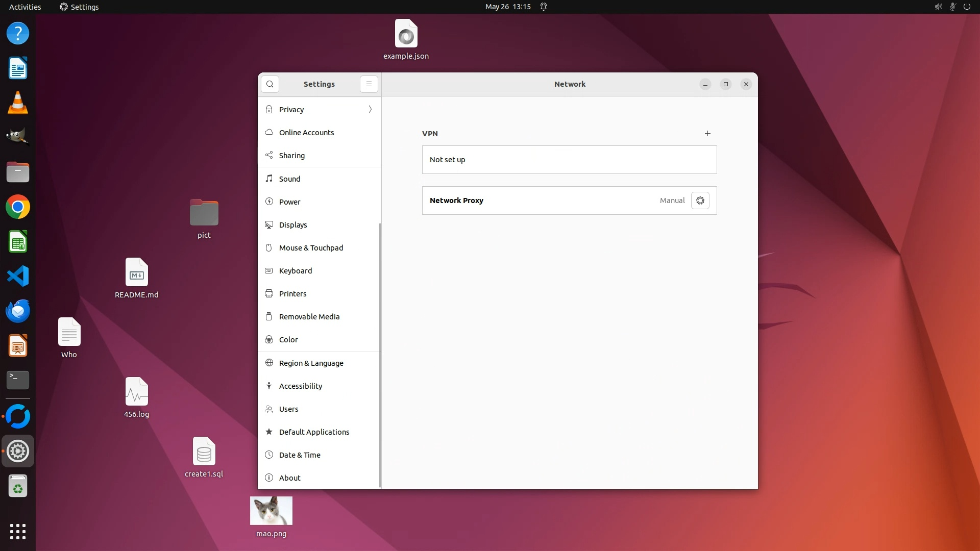This screenshot has height=551, width=980.
Task: Select the mao.png cat thumbnail
Action: 271,511
